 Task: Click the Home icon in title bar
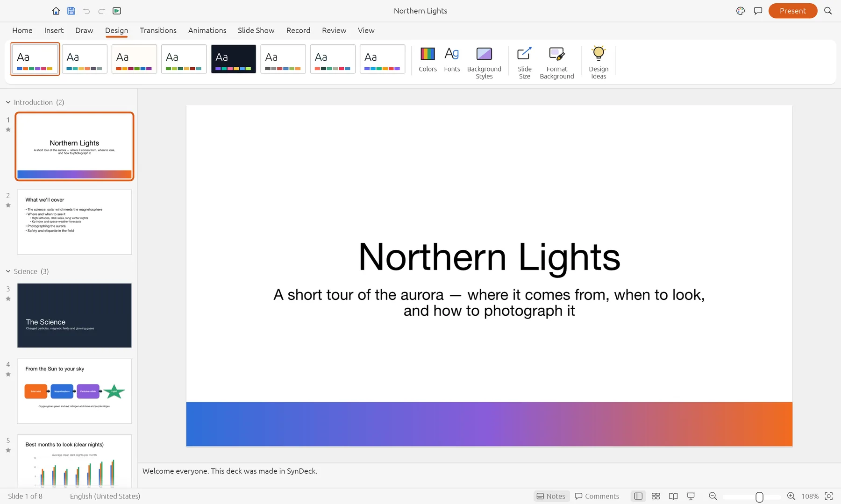[x=56, y=11]
